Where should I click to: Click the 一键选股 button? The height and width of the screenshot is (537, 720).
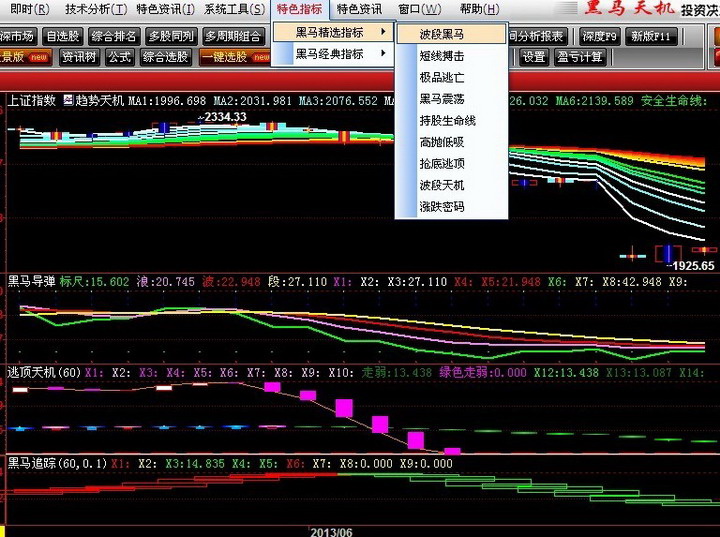(x=235, y=57)
